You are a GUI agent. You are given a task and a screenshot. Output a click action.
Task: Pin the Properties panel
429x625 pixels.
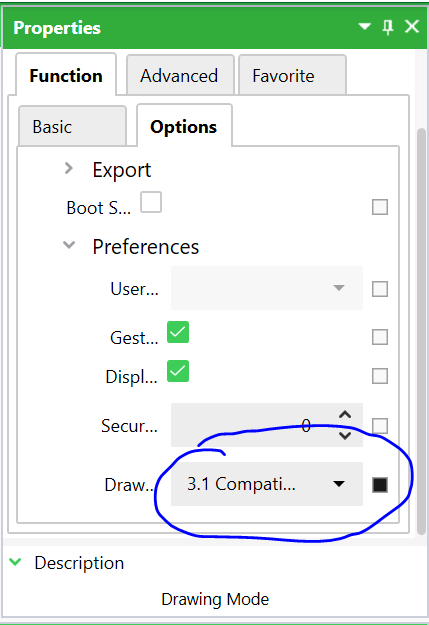(x=388, y=28)
